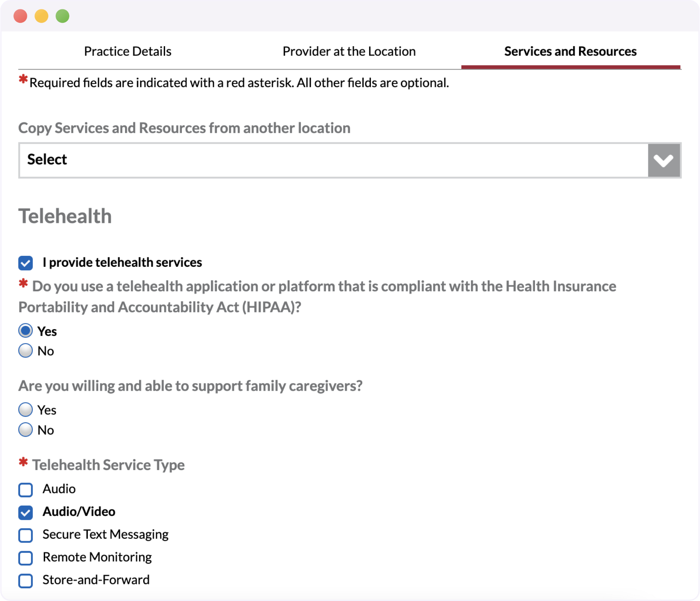Click the yellow minimize window button
This screenshot has height=601, width=700.
(x=41, y=16)
